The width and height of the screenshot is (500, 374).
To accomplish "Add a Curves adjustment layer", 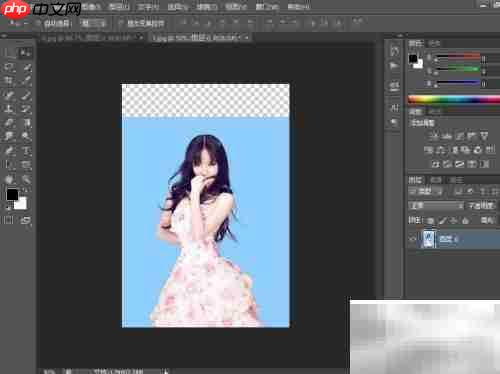I will tap(459, 136).
